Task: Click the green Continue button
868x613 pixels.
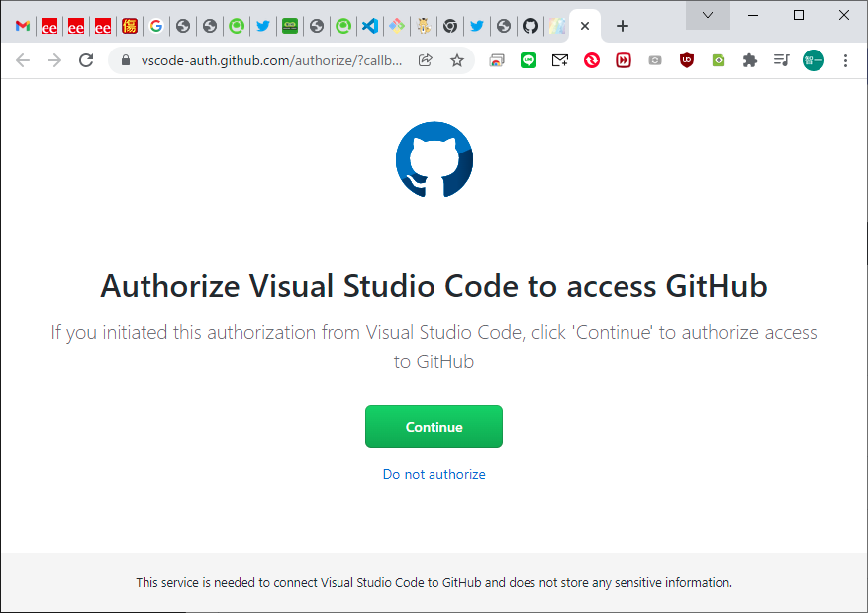Action: [434, 427]
